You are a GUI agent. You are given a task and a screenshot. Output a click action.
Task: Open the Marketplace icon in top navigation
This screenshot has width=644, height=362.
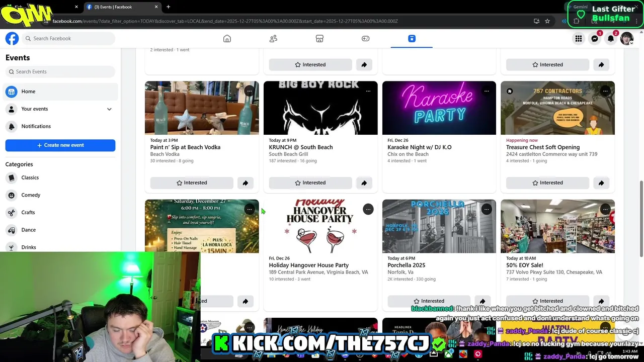319,39
